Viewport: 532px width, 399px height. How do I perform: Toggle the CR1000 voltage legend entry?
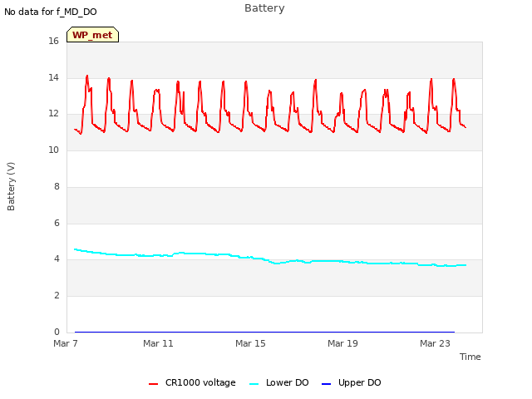(192, 382)
